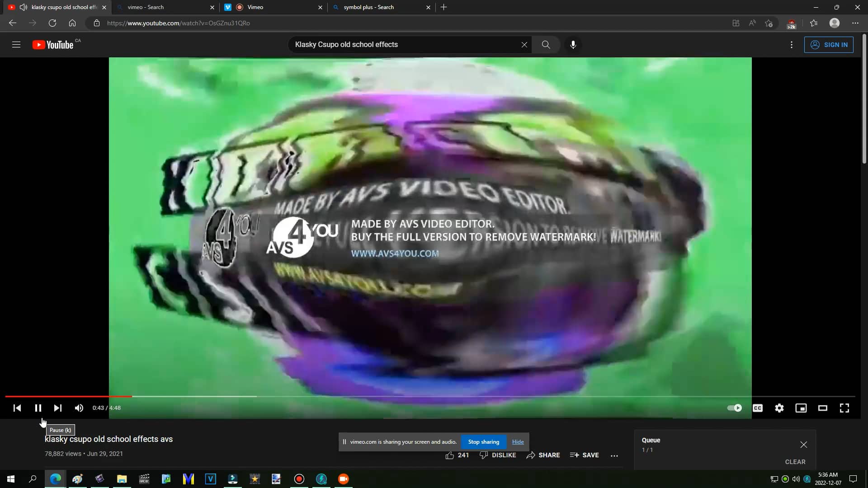Switch to the Vimeo browser tab

point(256,7)
